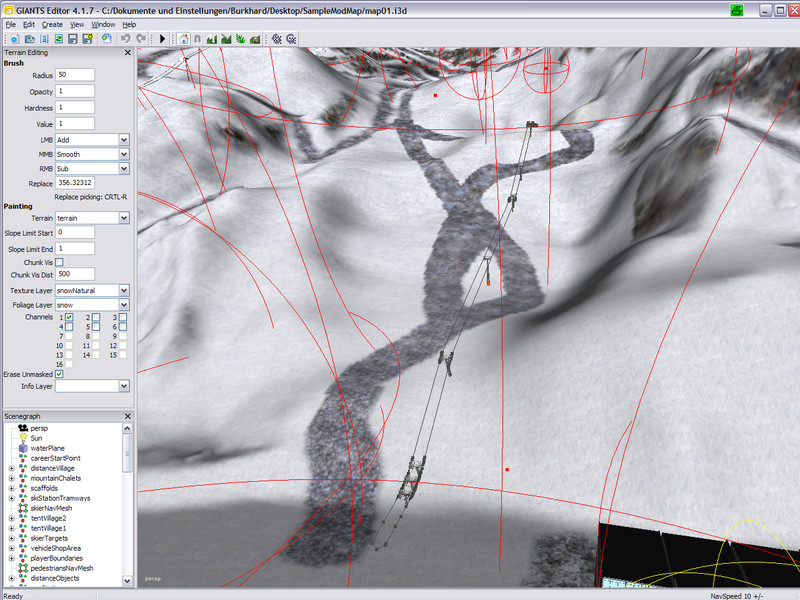Click the Sun light bulb icon
The width and height of the screenshot is (800, 600).
pos(23,438)
